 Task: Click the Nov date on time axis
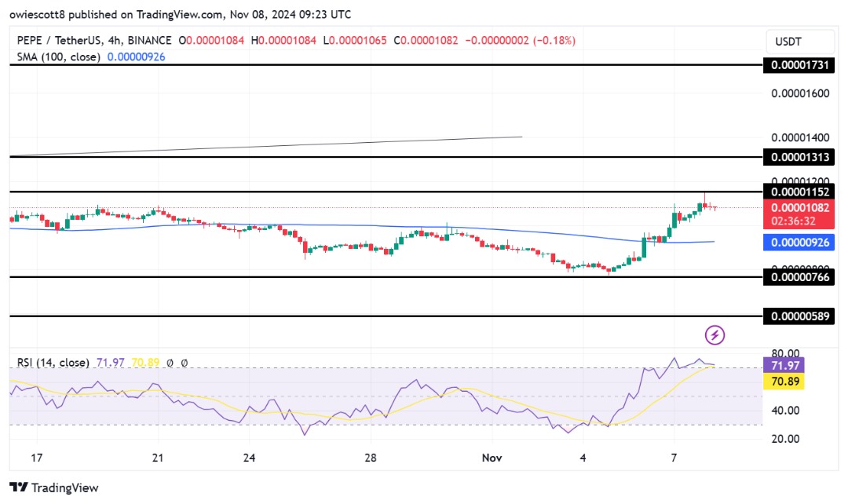492,458
